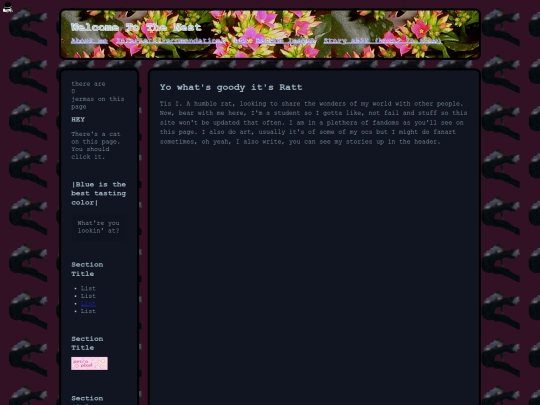This screenshot has width=540, height=405.
Task: Click the "What're you lookin' at?" box
Action: point(98,227)
